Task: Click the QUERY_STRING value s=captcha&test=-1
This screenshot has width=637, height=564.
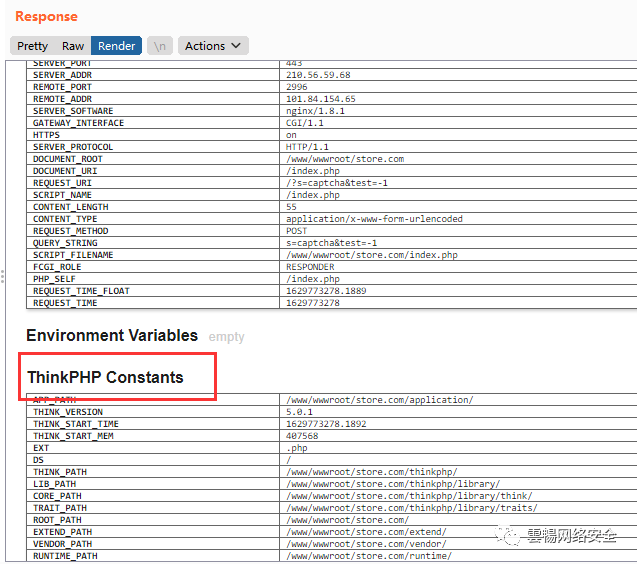Action: point(332,243)
